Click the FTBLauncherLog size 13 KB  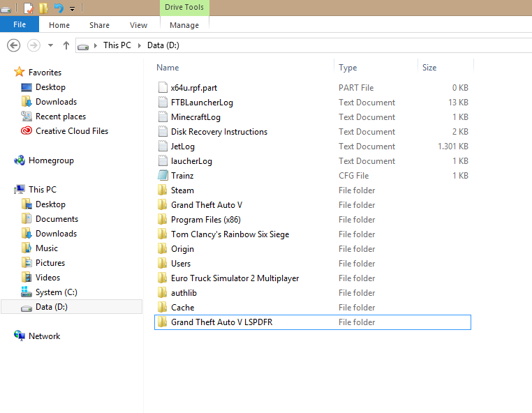[x=458, y=102]
